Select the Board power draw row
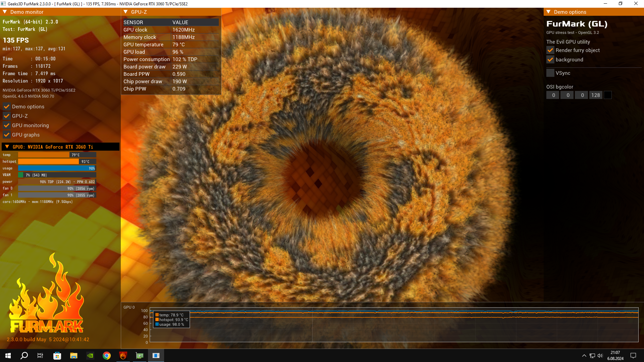This screenshot has height=362, width=644. click(x=171, y=67)
